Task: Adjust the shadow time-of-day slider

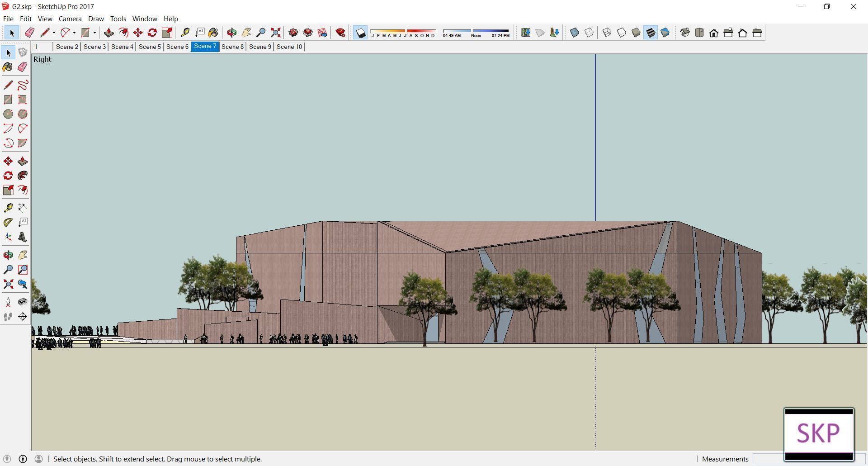Action: click(476, 33)
